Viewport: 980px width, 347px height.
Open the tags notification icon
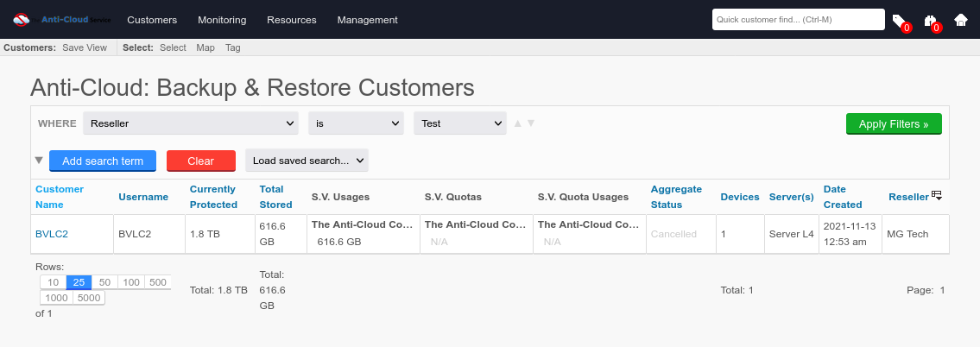click(901, 22)
